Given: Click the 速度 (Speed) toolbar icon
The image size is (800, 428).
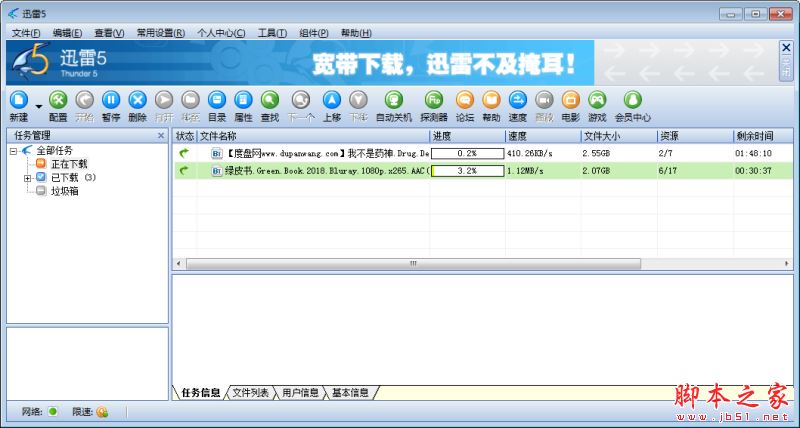Looking at the screenshot, I should 517,100.
